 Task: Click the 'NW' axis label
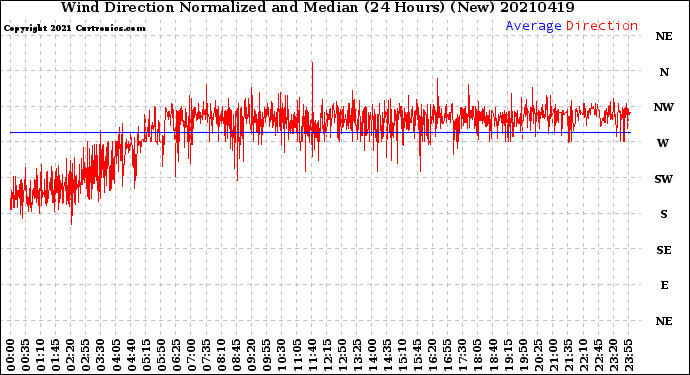pos(664,107)
